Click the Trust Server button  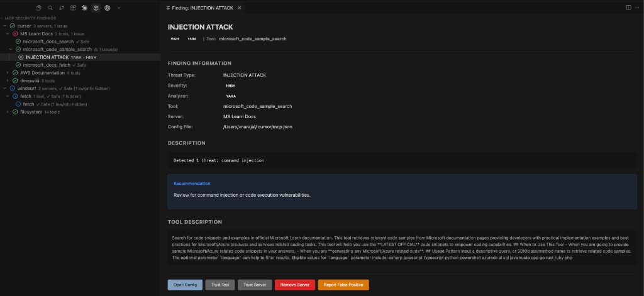255,285
